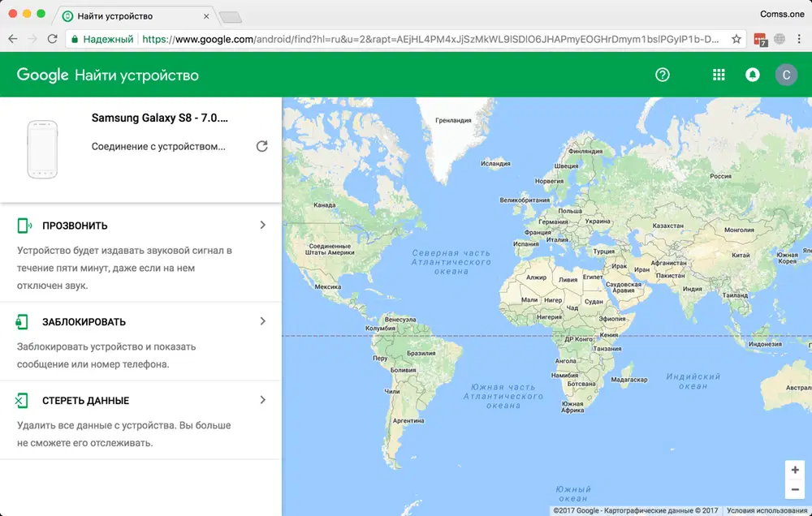Click Россия on the map
The height and width of the screenshot is (516, 812).
(x=720, y=177)
